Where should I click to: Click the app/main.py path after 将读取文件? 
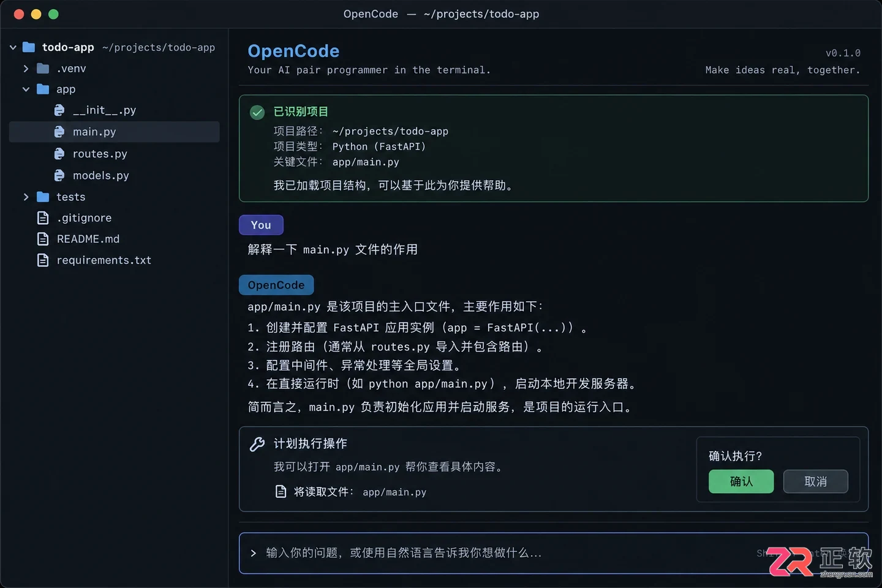[x=394, y=492]
